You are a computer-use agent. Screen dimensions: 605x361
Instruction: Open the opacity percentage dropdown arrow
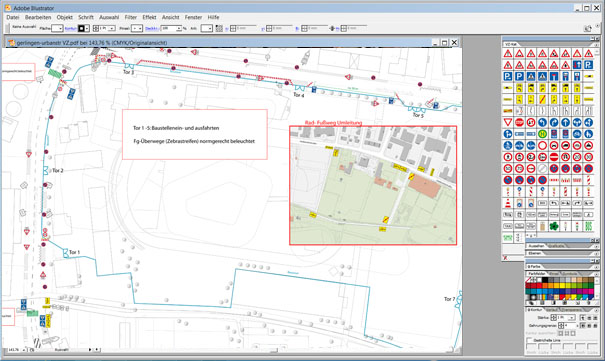(179, 29)
